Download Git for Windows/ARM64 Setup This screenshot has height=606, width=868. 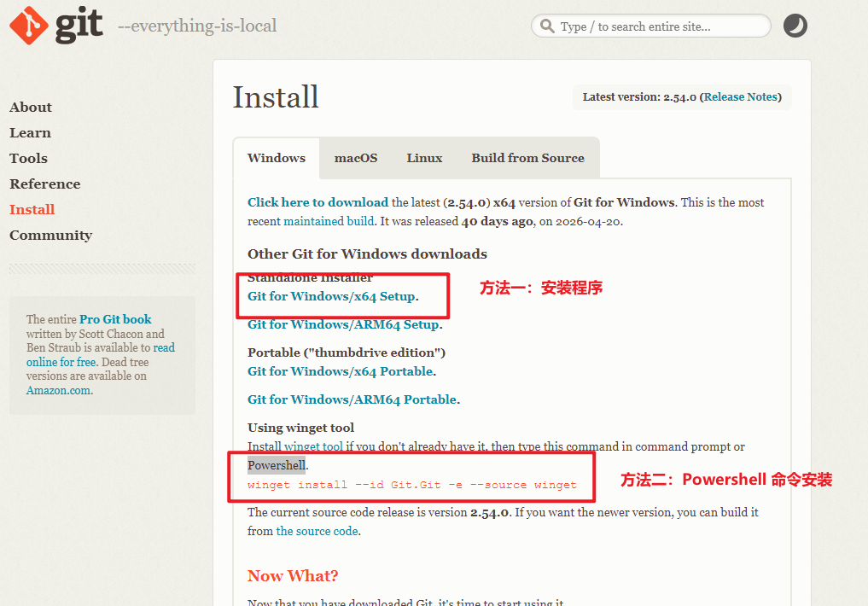(x=343, y=325)
